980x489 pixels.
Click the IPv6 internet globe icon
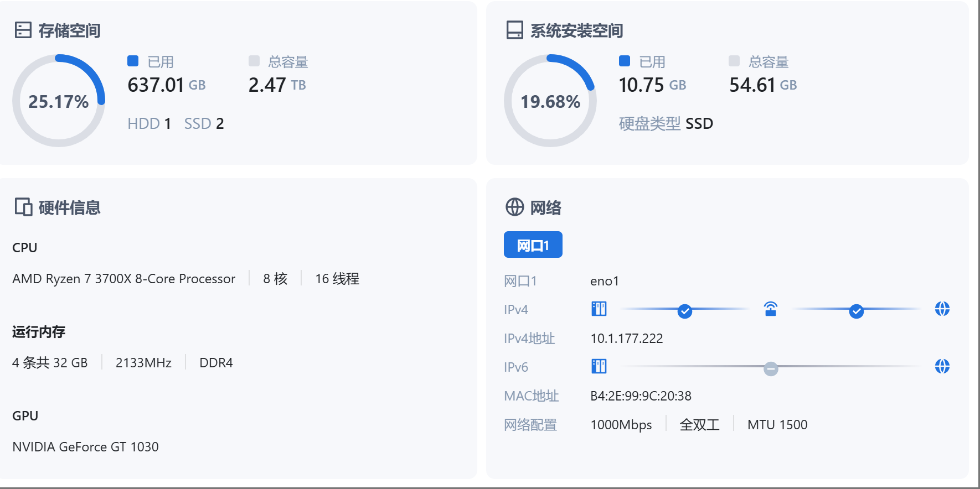point(942,366)
